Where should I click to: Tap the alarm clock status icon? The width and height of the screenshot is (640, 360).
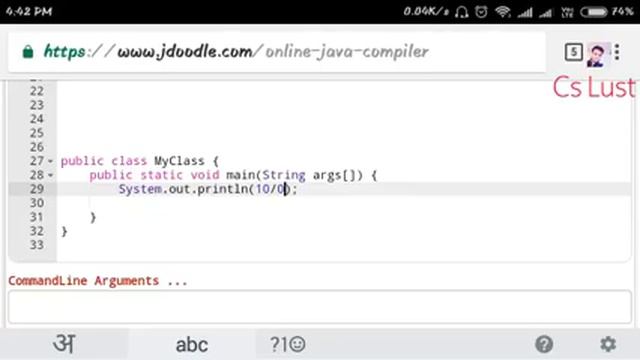(481, 11)
